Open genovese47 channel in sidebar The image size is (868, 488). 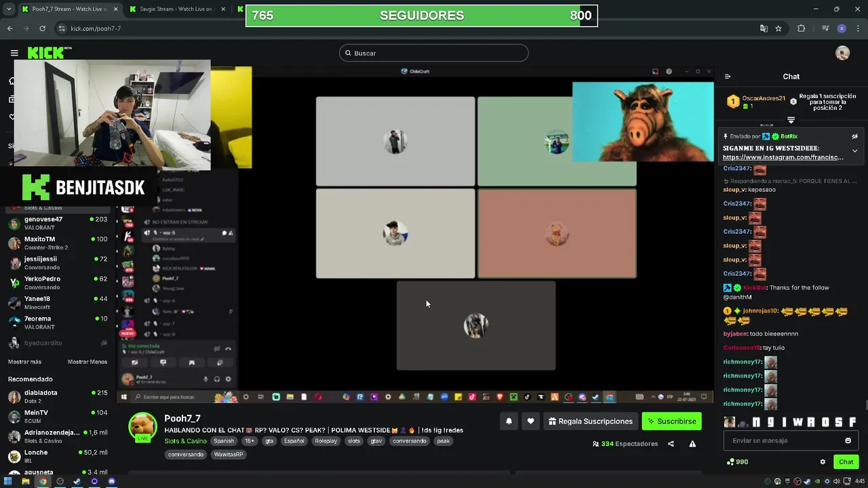point(57,223)
